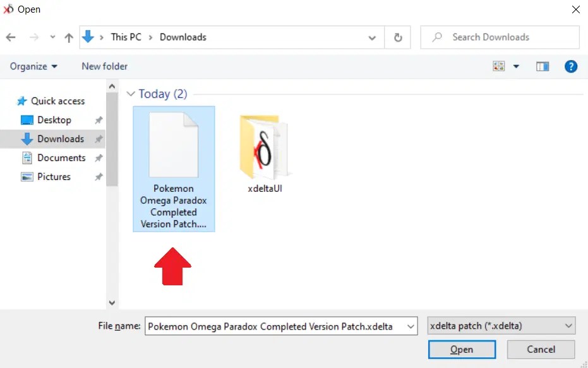The image size is (588, 368).
Task: Collapse the Today group
Action: (129, 93)
